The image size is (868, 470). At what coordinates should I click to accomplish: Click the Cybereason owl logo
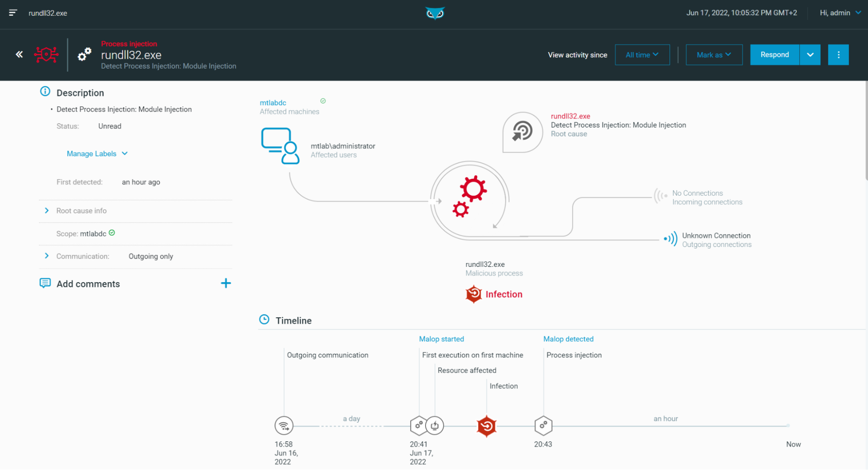pos(435,13)
